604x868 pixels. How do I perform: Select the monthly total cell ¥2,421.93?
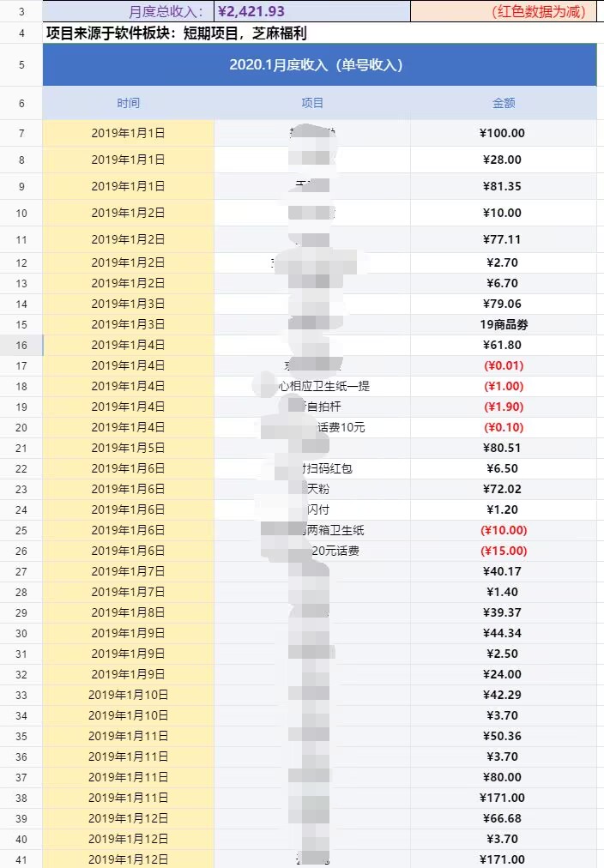pyautogui.click(x=311, y=11)
